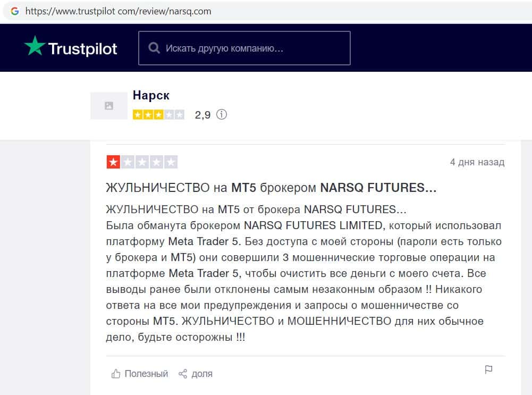The height and width of the screenshot is (395, 532).
Task: Flag the review using the flag icon
Action: tap(489, 369)
